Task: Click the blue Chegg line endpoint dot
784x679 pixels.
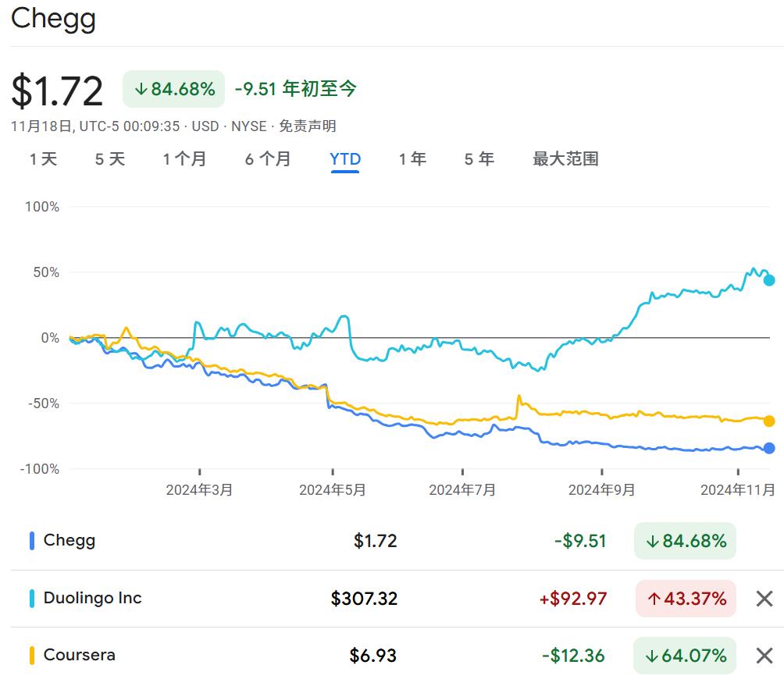Action: pos(769,448)
